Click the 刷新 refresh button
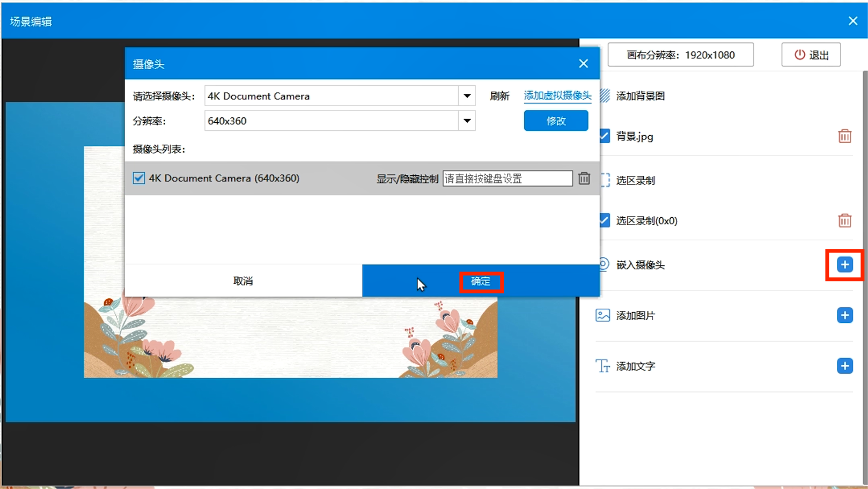Viewport: 868px width, 489px height. coord(500,95)
